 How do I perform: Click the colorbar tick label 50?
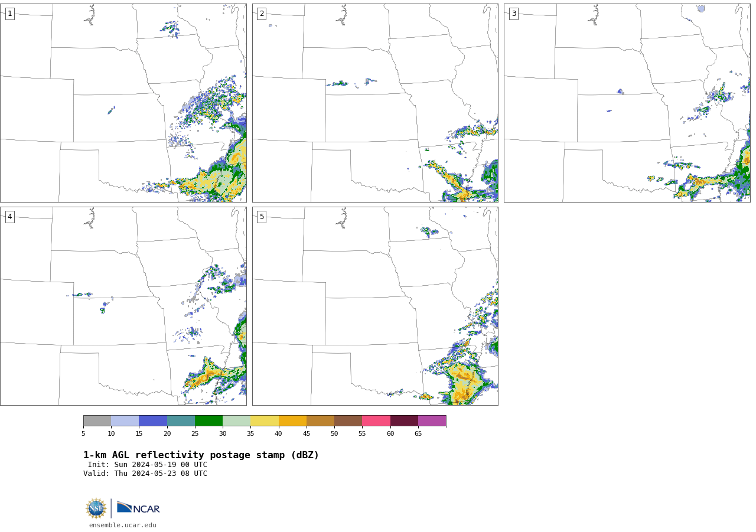point(334,434)
